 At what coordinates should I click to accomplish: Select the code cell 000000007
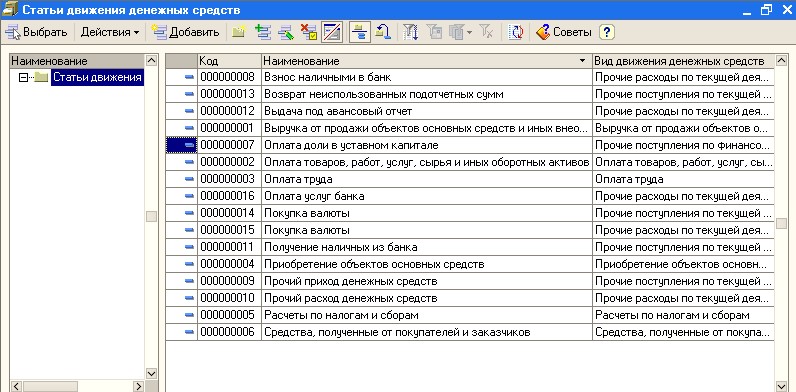[x=229, y=145]
